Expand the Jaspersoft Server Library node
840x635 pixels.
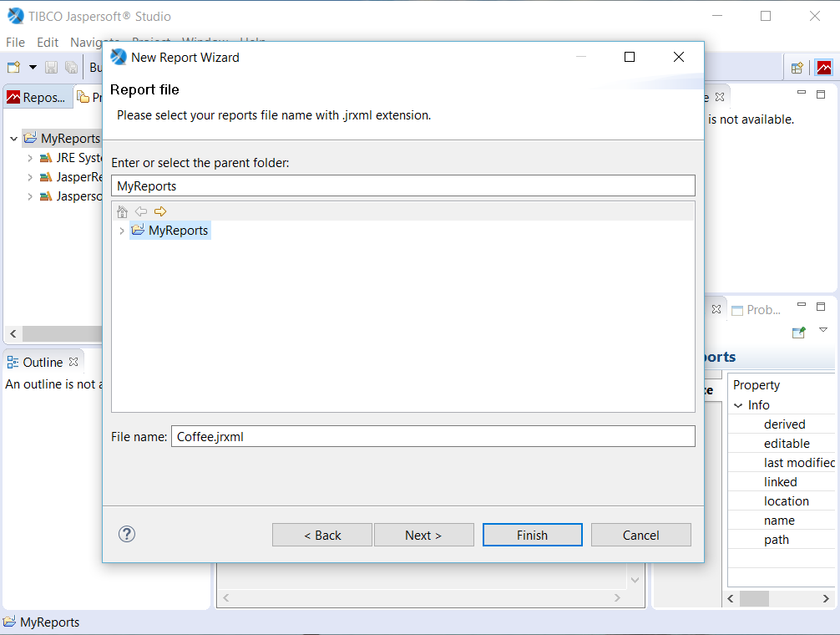pyautogui.click(x=30, y=196)
